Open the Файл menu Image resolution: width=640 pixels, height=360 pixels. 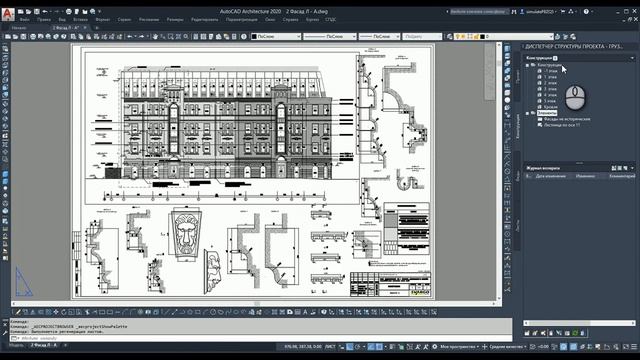click(24, 20)
